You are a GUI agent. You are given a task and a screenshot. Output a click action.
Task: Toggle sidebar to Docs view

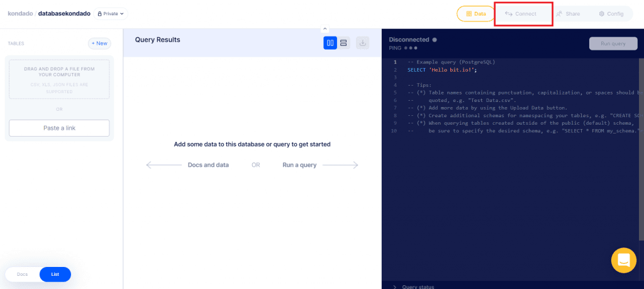(23, 275)
